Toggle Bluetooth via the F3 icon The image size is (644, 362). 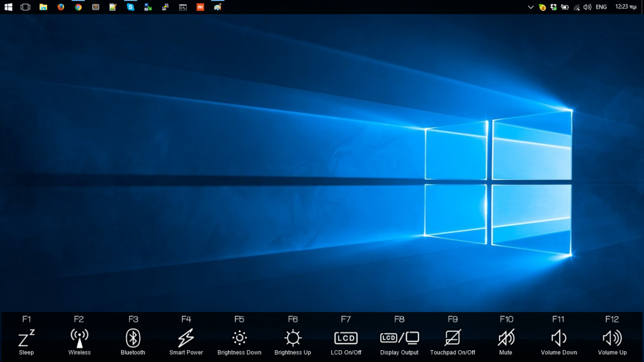[x=133, y=338]
